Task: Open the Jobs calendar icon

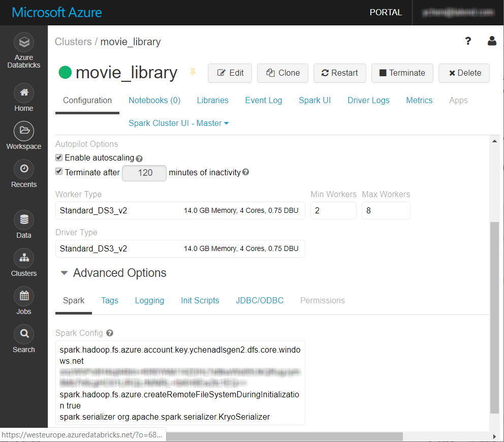Action: [24, 296]
